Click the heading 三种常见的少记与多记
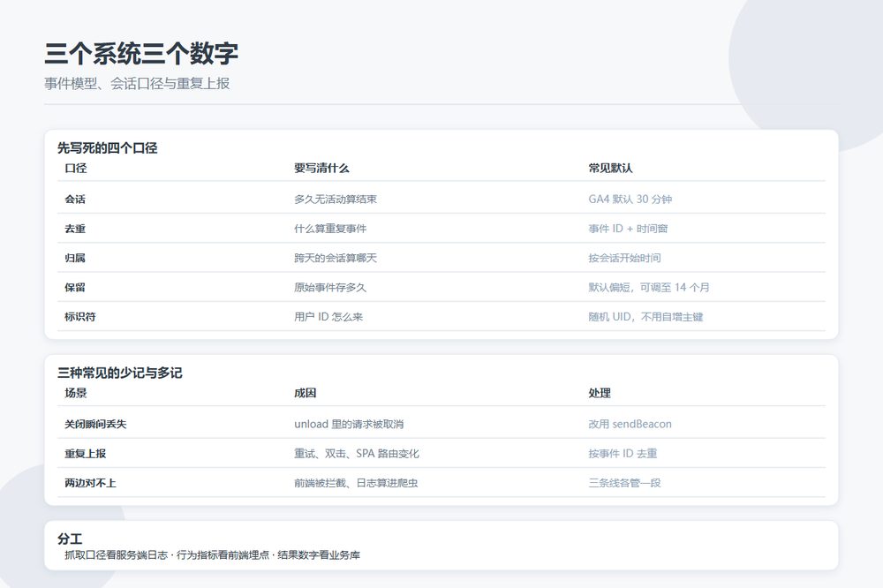 pyautogui.click(x=120, y=373)
